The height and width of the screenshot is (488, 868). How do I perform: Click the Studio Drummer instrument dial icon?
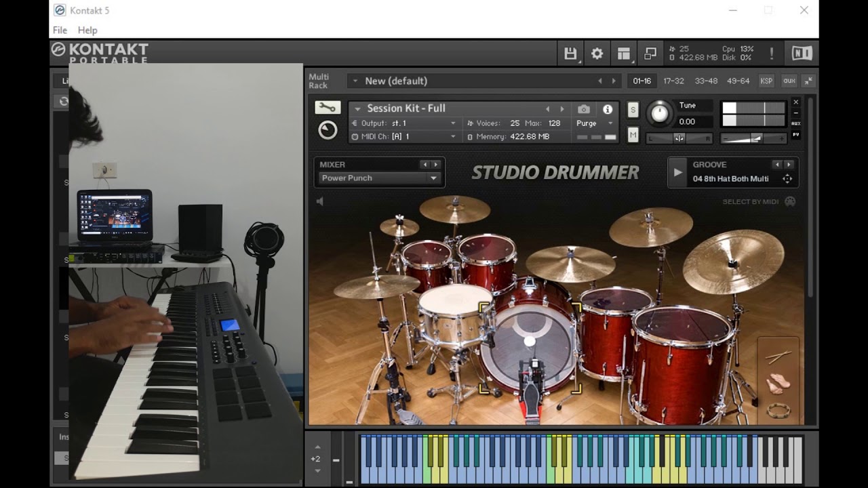(328, 130)
